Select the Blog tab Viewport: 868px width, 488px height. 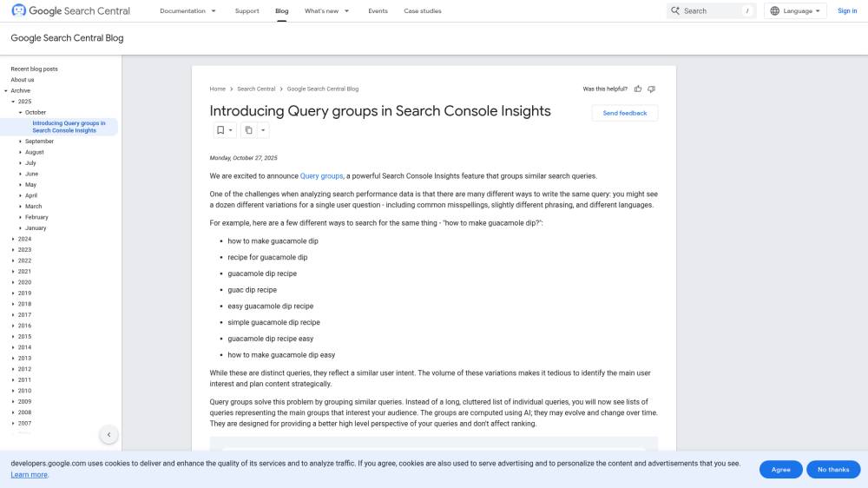coord(282,10)
